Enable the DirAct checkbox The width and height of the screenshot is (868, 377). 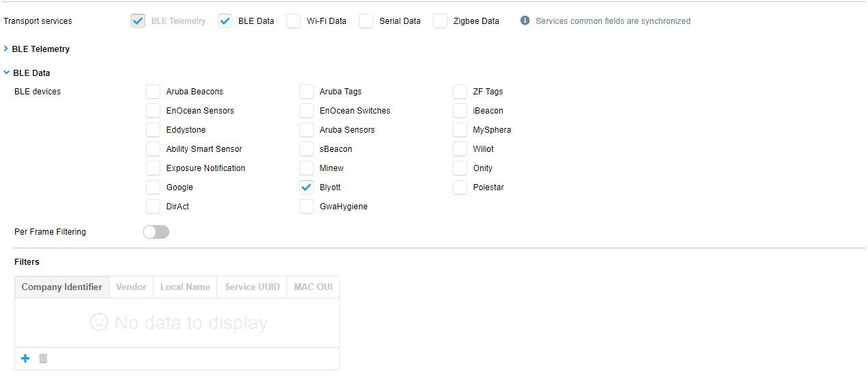pyautogui.click(x=153, y=207)
